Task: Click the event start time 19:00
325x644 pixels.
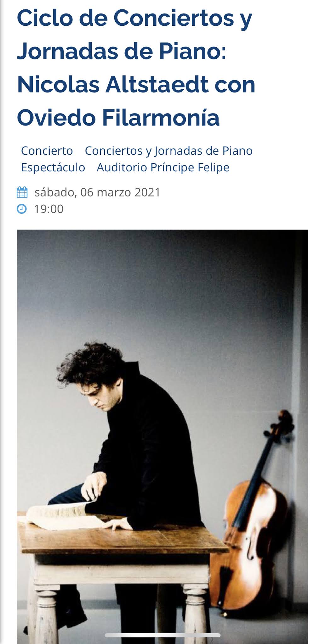Action: [49, 209]
